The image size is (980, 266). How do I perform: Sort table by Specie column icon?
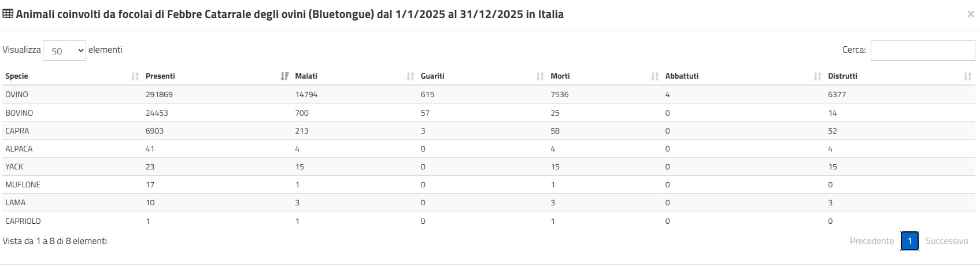pos(135,76)
